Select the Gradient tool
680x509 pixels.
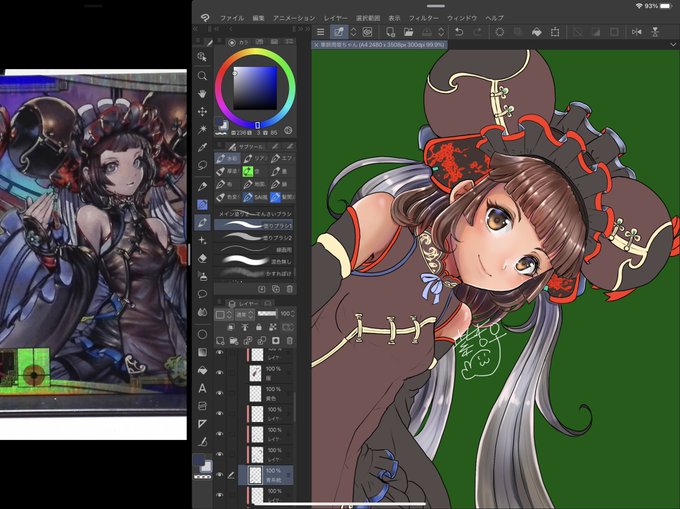click(x=202, y=352)
